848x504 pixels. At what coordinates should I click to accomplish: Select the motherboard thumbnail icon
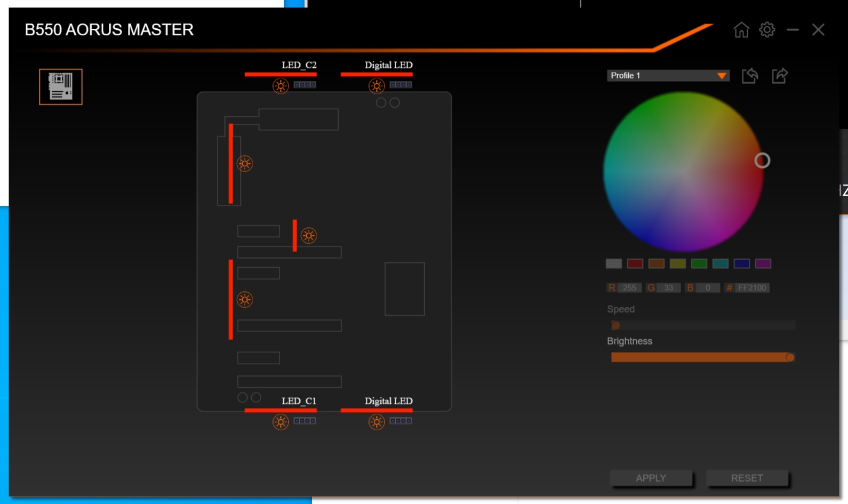tap(61, 87)
